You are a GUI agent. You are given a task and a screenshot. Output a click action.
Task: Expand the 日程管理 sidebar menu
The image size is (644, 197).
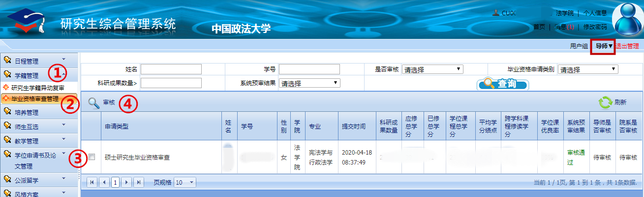point(39,61)
